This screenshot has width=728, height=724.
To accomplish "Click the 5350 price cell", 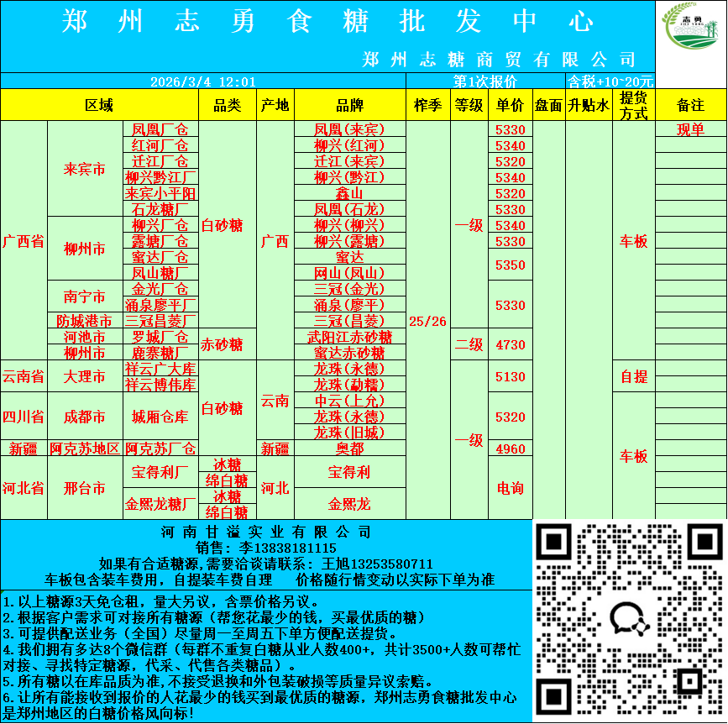I will click(x=510, y=265).
